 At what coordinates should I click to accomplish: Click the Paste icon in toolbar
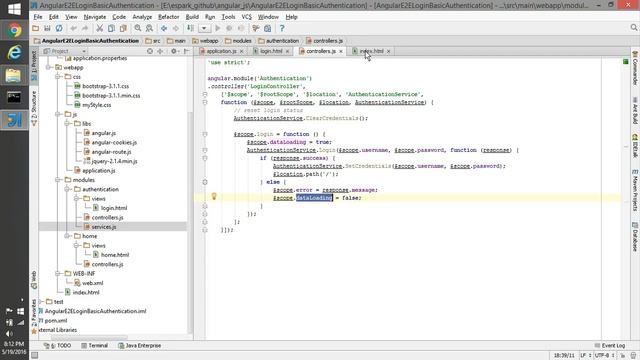click(123, 29)
